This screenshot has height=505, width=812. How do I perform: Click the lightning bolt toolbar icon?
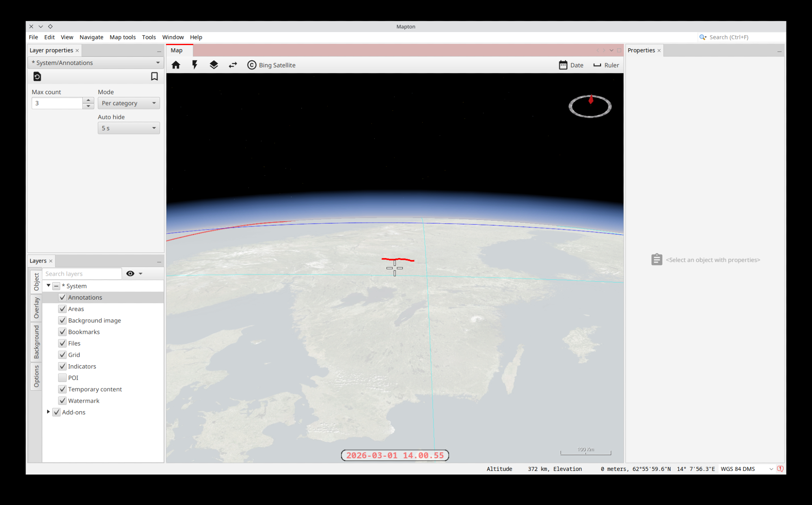pyautogui.click(x=195, y=65)
